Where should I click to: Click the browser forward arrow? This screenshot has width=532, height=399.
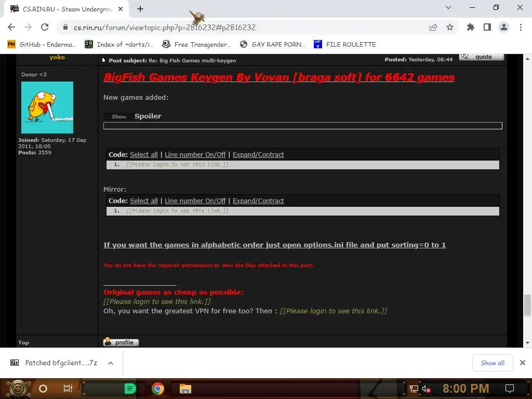coord(28,27)
